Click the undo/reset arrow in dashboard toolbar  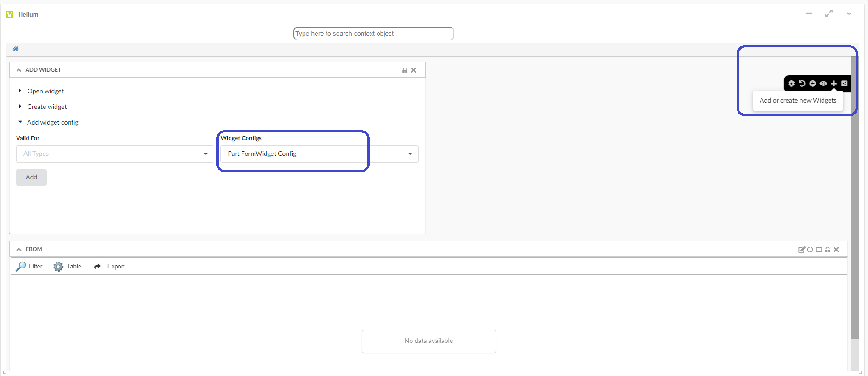click(x=802, y=84)
